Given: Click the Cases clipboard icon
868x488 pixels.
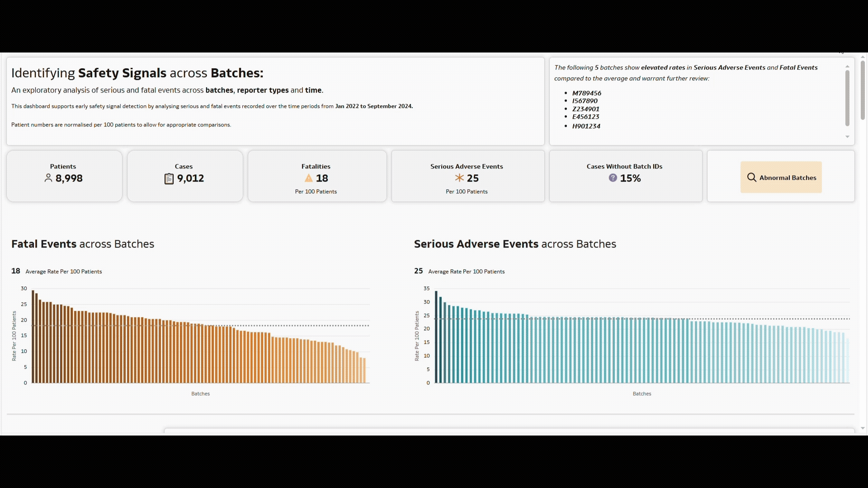Looking at the screenshot, I should point(169,179).
